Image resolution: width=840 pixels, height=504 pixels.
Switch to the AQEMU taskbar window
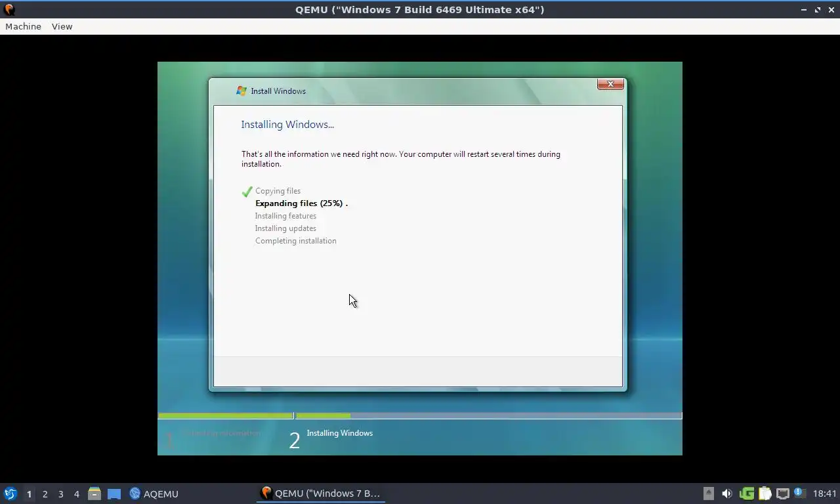pos(154,493)
